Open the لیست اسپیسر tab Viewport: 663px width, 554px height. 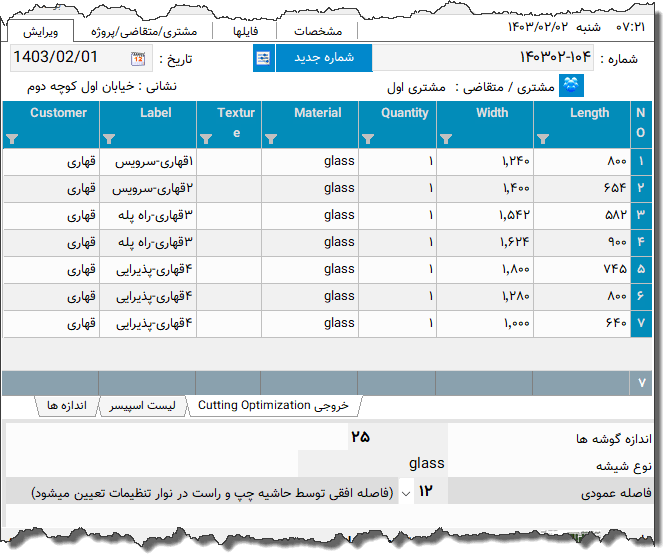(x=144, y=405)
